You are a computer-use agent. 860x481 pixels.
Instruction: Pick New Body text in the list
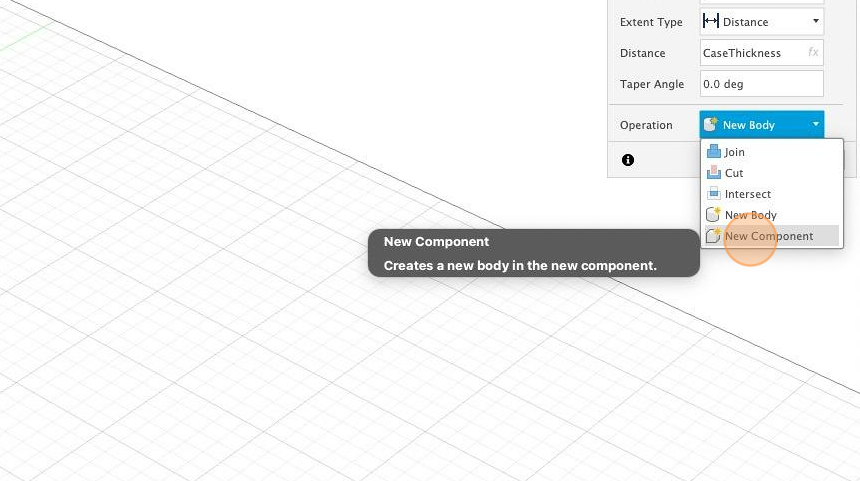(x=750, y=215)
